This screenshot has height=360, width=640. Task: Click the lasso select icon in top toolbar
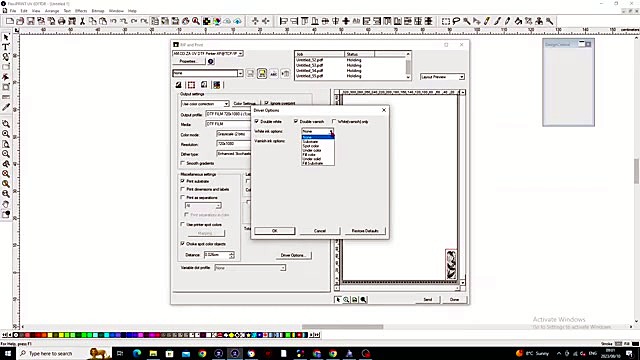click(x=456, y=21)
